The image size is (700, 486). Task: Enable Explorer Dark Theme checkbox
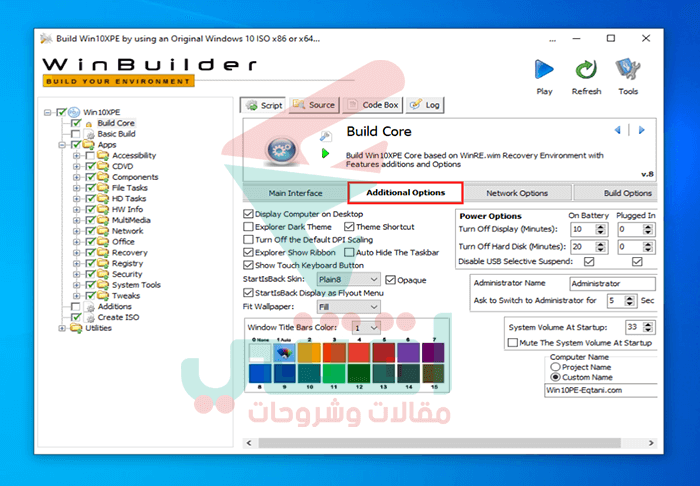click(248, 227)
